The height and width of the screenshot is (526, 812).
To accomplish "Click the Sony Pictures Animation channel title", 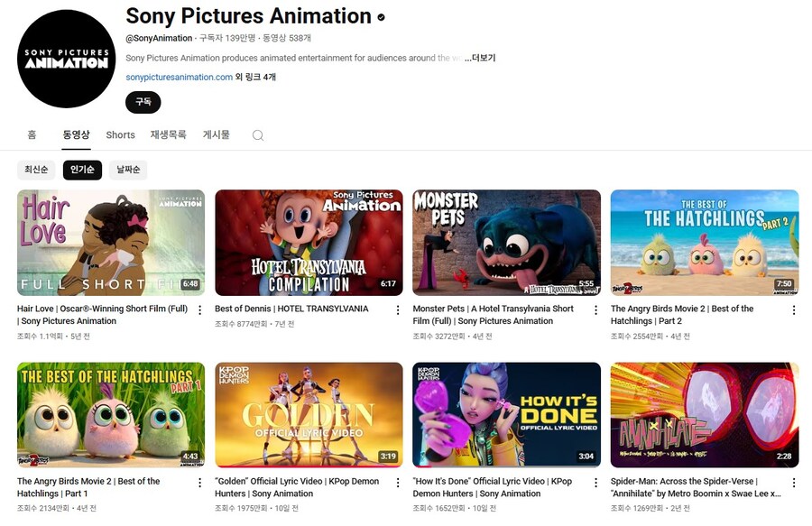I will click(x=249, y=16).
